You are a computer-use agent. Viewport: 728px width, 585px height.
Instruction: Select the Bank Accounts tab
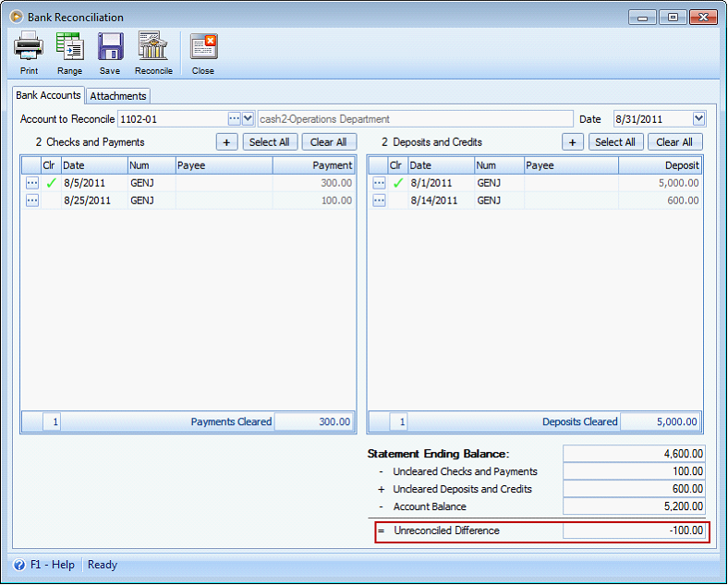pos(48,95)
